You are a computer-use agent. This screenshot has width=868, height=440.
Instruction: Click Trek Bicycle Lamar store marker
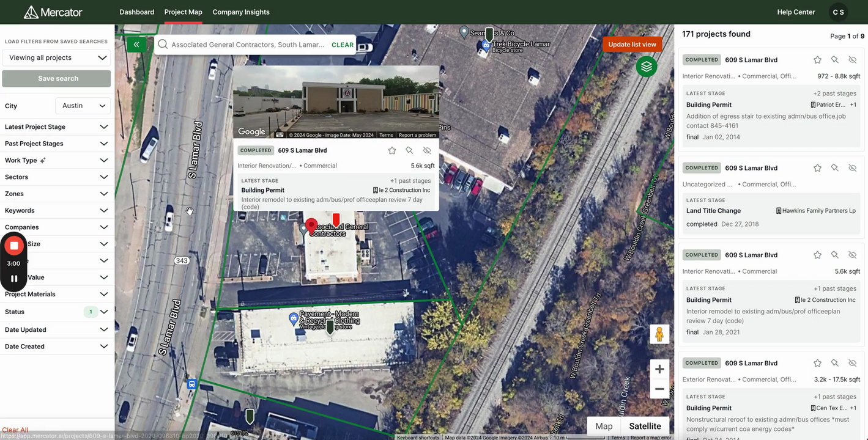coord(486,45)
